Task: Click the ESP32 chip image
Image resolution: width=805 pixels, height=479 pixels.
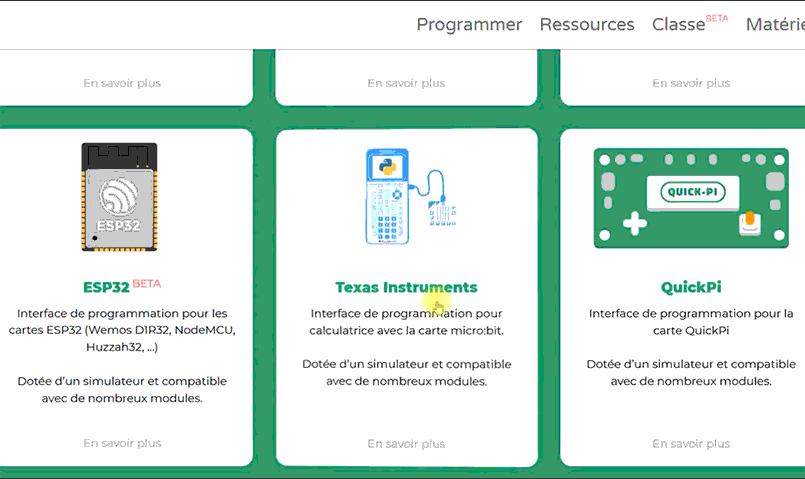Action: pos(119,197)
